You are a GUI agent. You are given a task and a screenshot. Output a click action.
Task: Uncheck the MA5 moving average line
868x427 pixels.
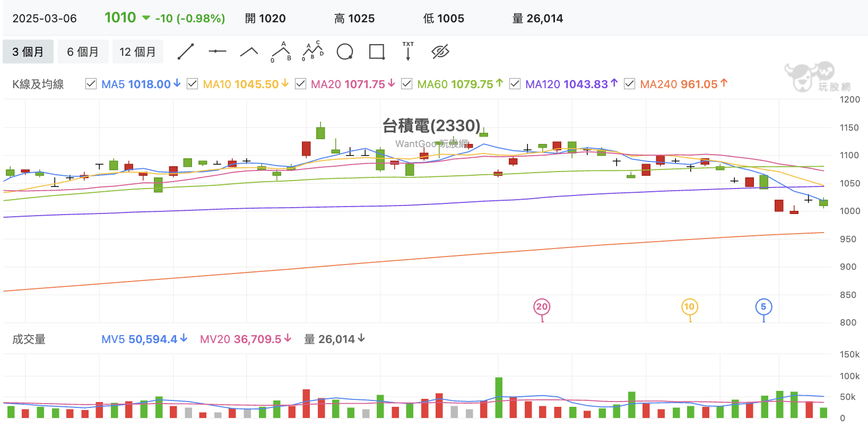(91, 84)
